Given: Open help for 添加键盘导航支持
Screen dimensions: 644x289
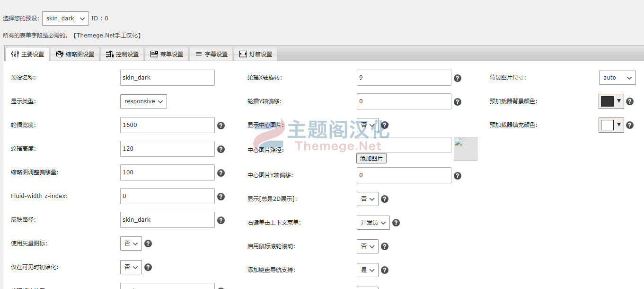Looking at the screenshot, I should click(384, 270).
